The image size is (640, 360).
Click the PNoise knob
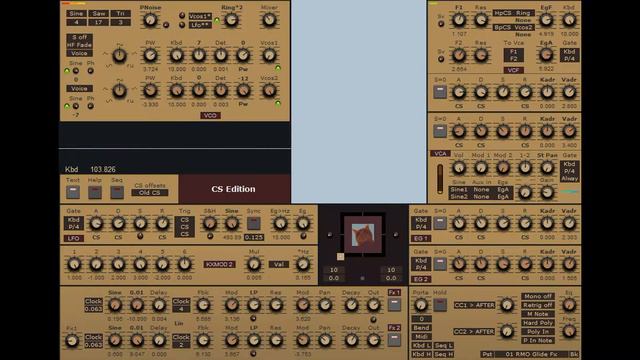150,20
